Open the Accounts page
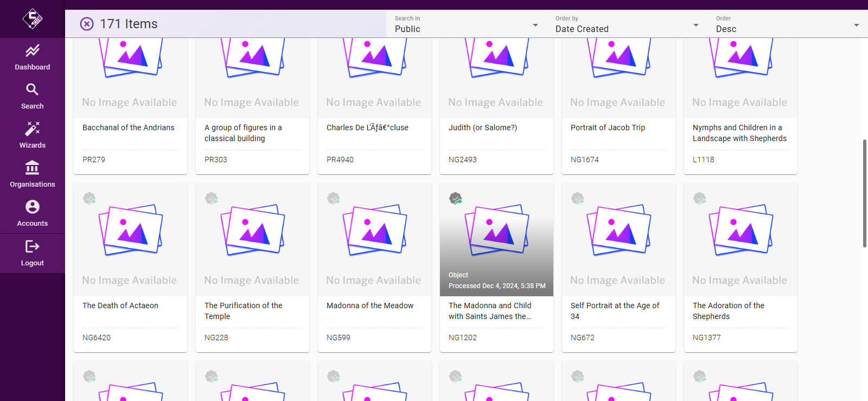The image size is (868, 401). pyautogui.click(x=33, y=214)
